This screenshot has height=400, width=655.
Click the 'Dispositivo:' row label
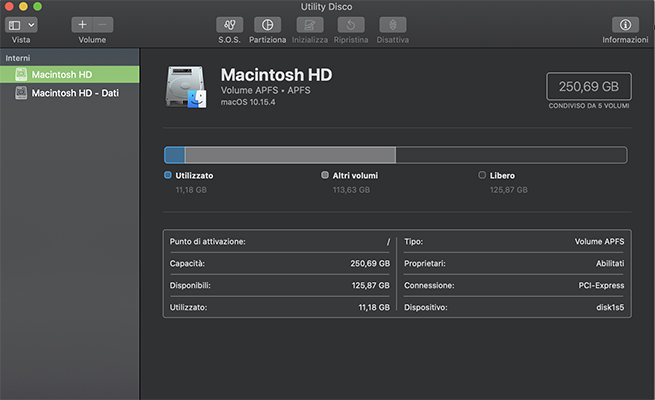426,307
